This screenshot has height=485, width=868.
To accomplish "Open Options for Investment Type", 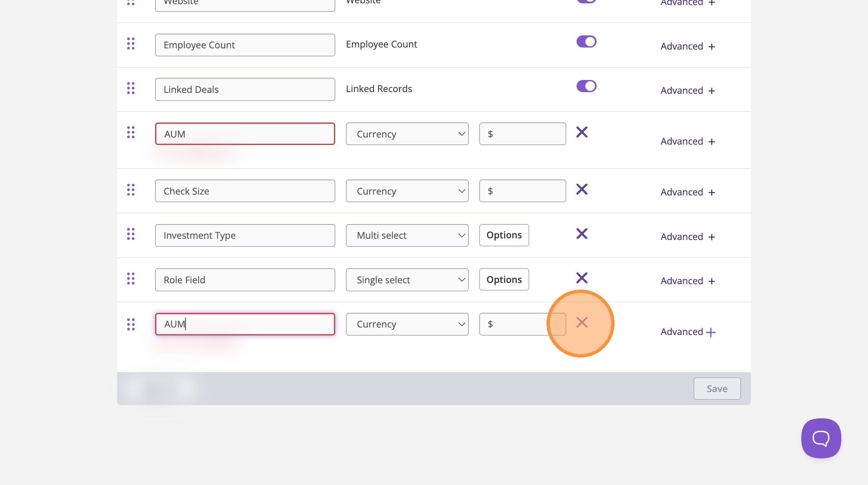I will [504, 235].
